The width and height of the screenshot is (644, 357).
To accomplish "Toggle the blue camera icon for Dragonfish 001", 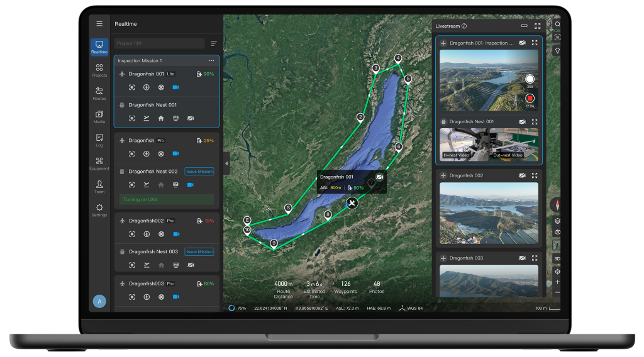I will (176, 87).
